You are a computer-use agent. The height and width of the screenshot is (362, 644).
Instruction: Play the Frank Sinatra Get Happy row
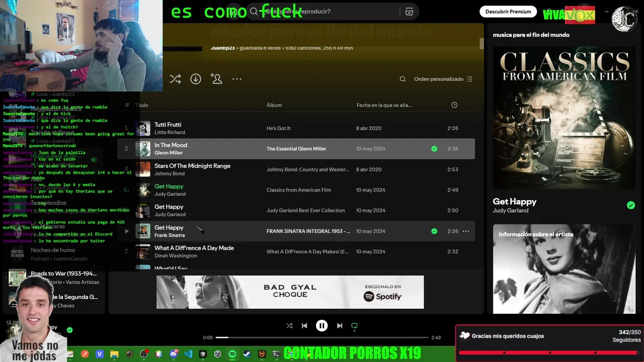tap(127, 231)
